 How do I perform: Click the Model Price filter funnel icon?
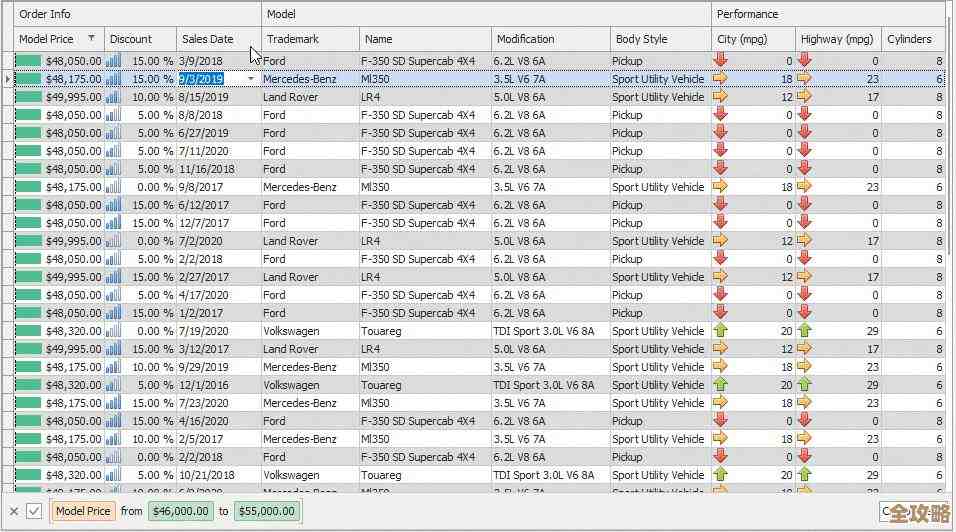(92, 39)
